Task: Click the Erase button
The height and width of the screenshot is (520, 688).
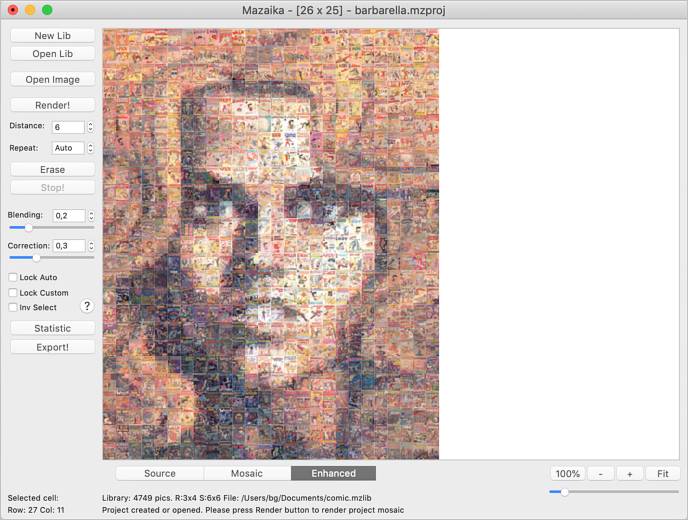Action: pyautogui.click(x=52, y=169)
